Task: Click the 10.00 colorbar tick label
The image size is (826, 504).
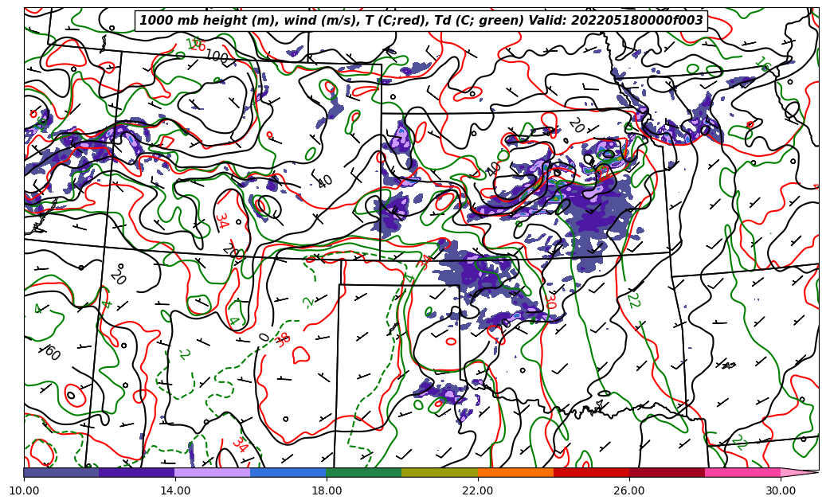Action: (24, 490)
